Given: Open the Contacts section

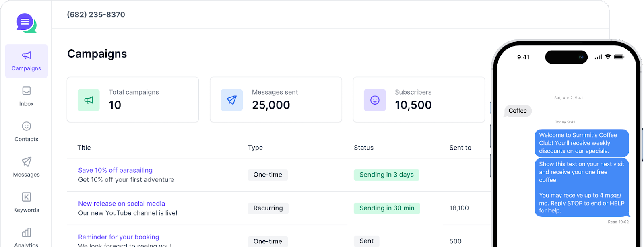Looking at the screenshot, I should click(26, 132).
